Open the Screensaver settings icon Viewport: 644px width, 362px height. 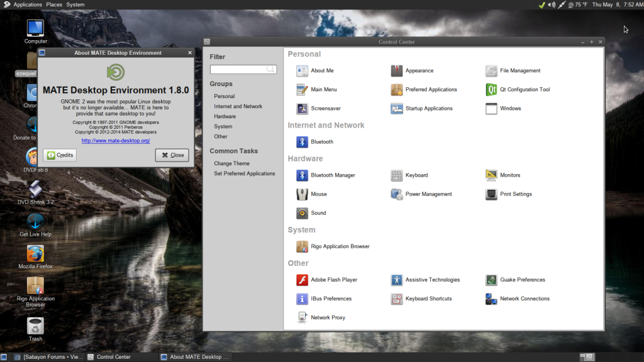[x=302, y=108]
